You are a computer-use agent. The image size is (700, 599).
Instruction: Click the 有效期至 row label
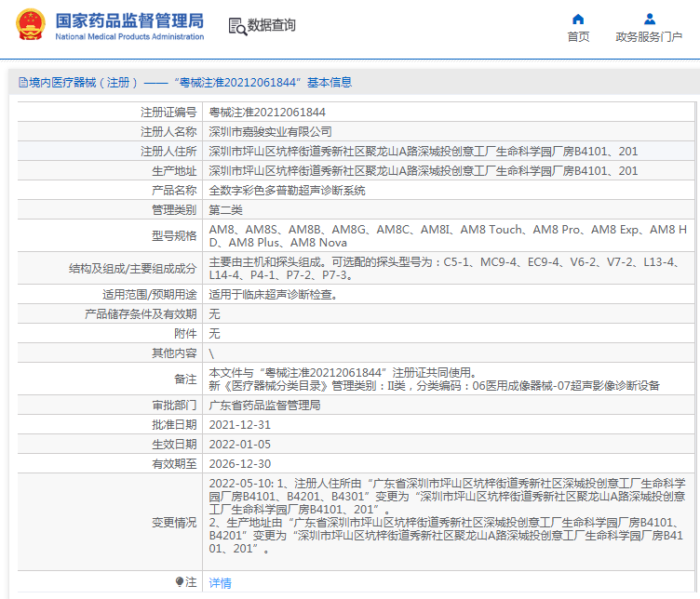(x=174, y=464)
